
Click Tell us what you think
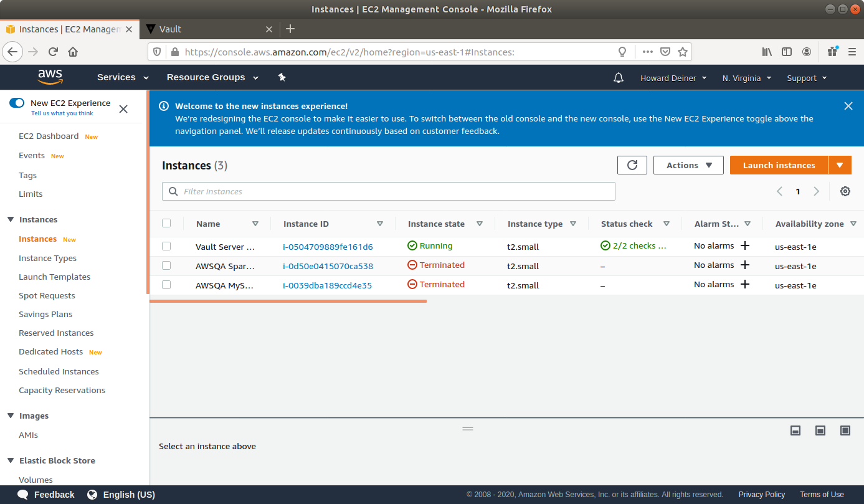(62, 113)
